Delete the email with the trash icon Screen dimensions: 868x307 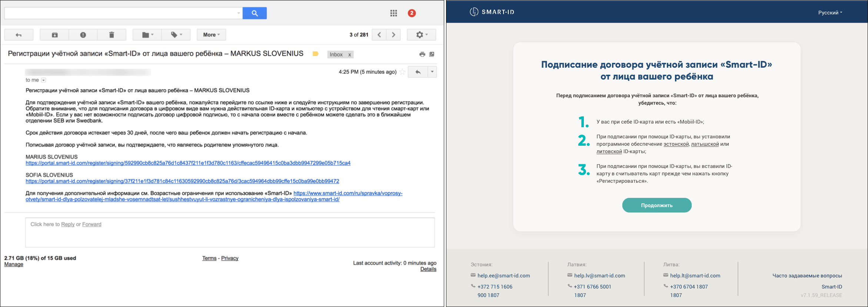112,35
